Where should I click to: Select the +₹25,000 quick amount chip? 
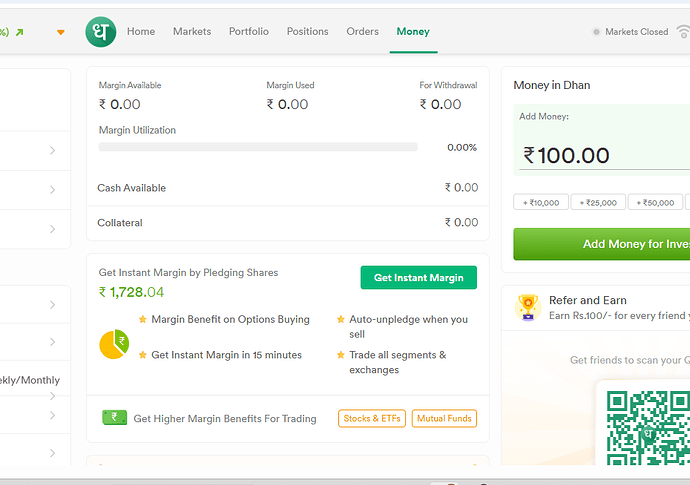tap(598, 202)
